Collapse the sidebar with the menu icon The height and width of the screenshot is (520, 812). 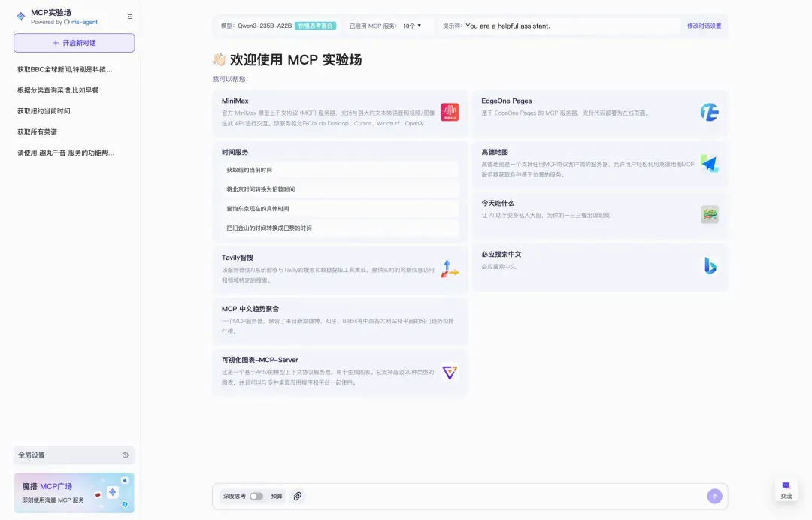130,17
